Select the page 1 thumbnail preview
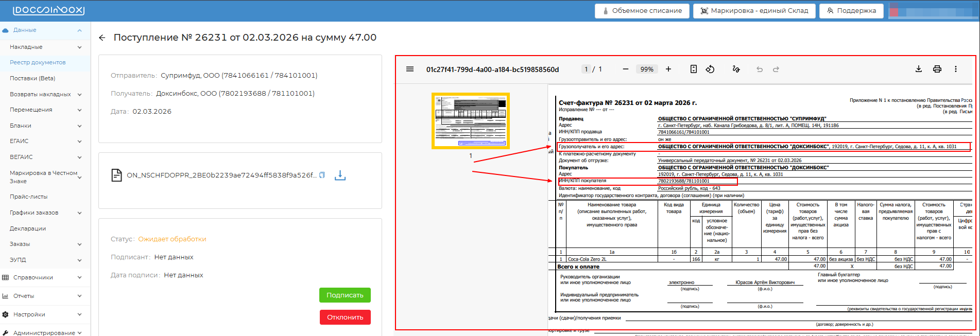The height and width of the screenshot is (336, 980). pos(470,121)
